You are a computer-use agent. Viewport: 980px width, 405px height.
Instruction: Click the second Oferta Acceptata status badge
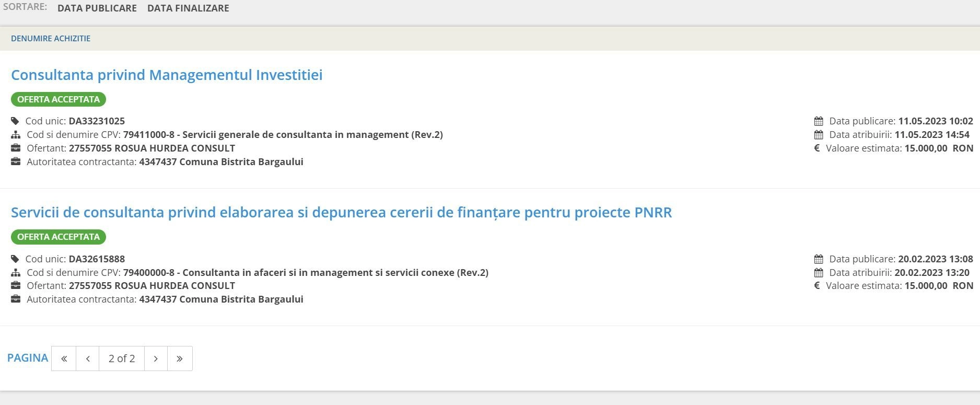click(59, 237)
